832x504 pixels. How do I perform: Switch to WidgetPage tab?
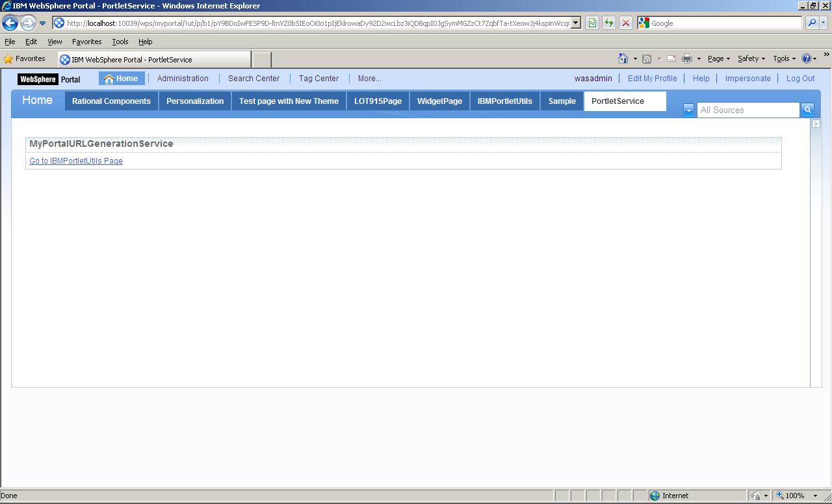point(439,101)
